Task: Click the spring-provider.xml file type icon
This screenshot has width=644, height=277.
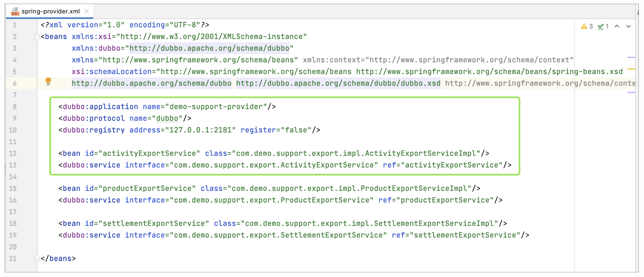Action: tap(15, 11)
